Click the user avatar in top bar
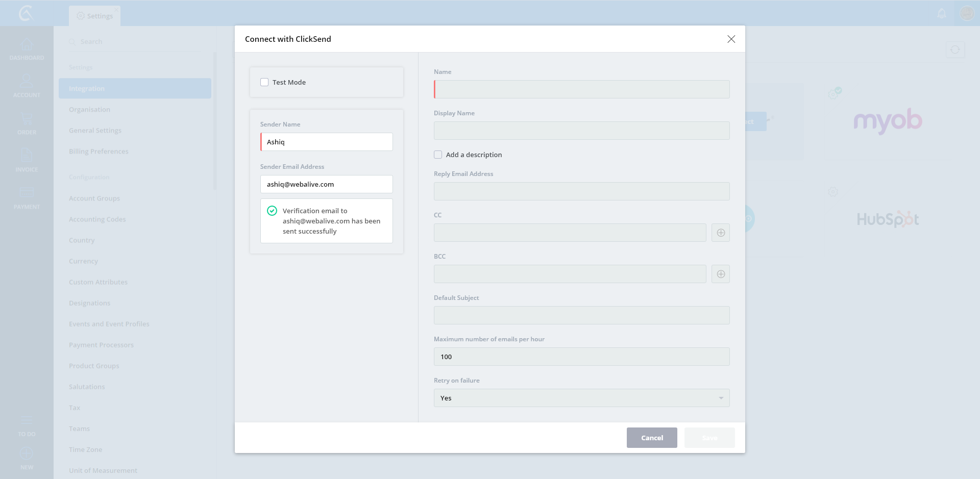The image size is (980, 479). (967, 13)
